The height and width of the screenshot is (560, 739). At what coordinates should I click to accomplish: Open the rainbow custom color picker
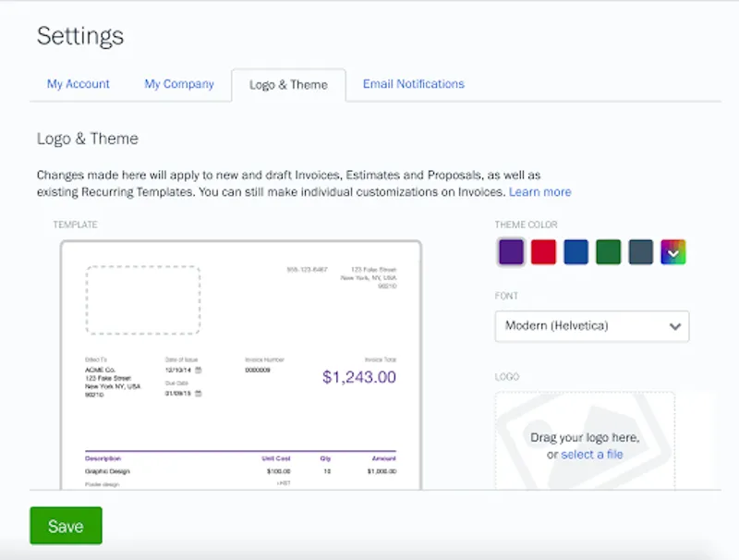pyautogui.click(x=673, y=251)
